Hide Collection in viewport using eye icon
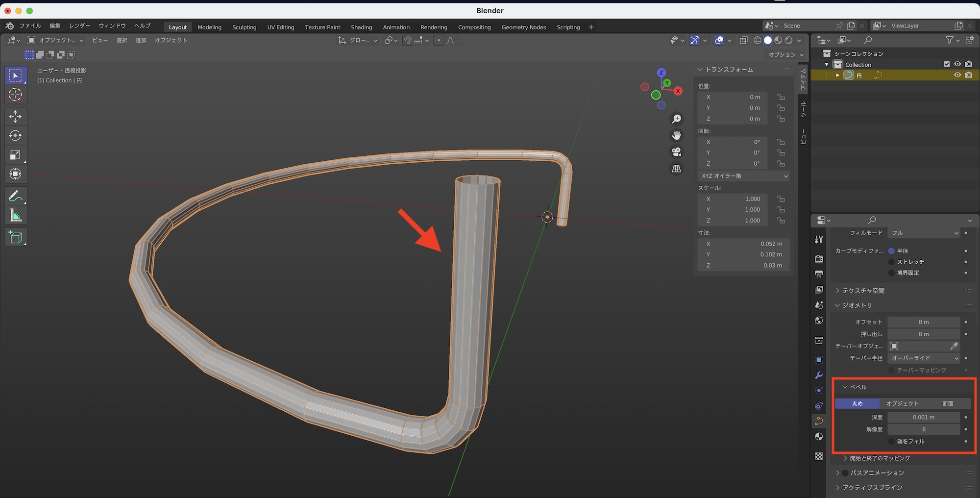The width and height of the screenshot is (980, 498). pyautogui.click(x=957, y=64)
